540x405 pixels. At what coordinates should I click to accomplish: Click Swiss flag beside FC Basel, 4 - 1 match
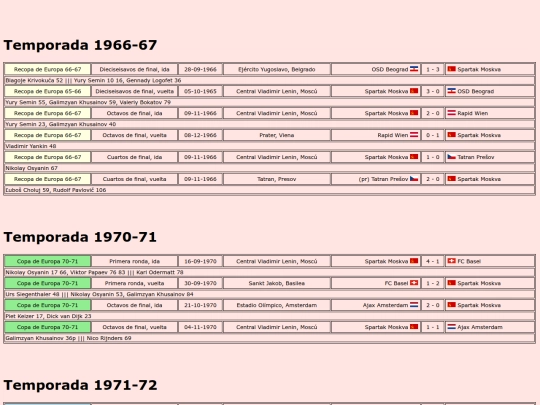(x=451, y=261)
